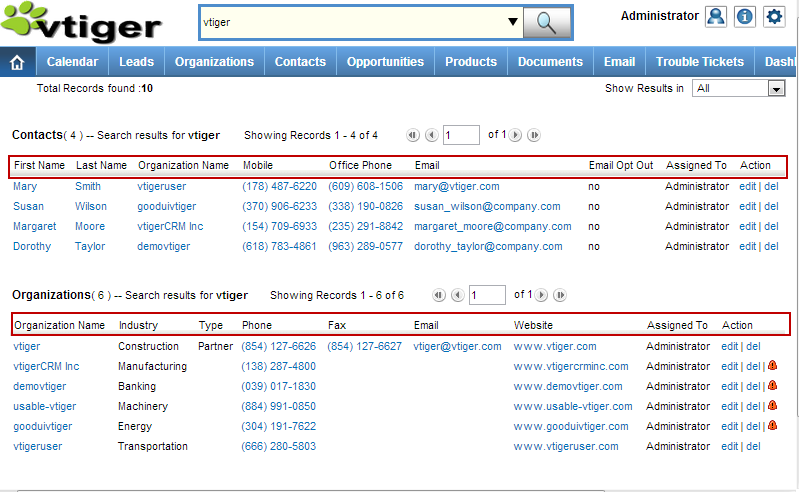
Task: Open the Show Results in dropdown
Action: (776, 89)
